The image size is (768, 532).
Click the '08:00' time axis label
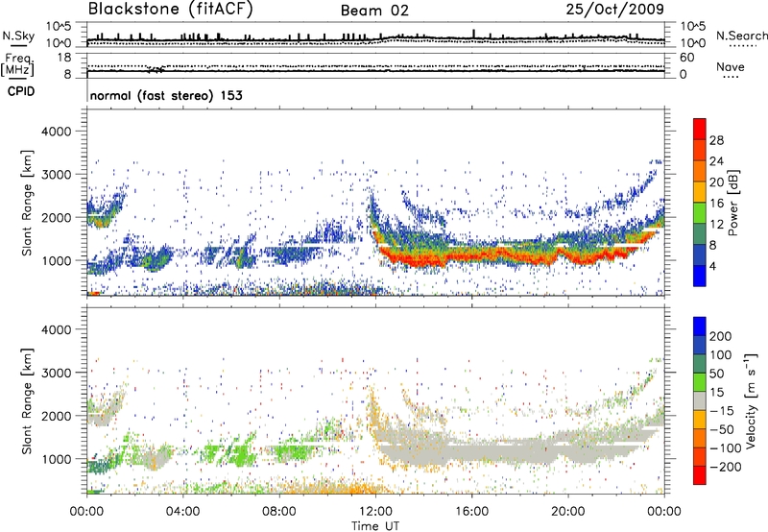click(279, 512)
